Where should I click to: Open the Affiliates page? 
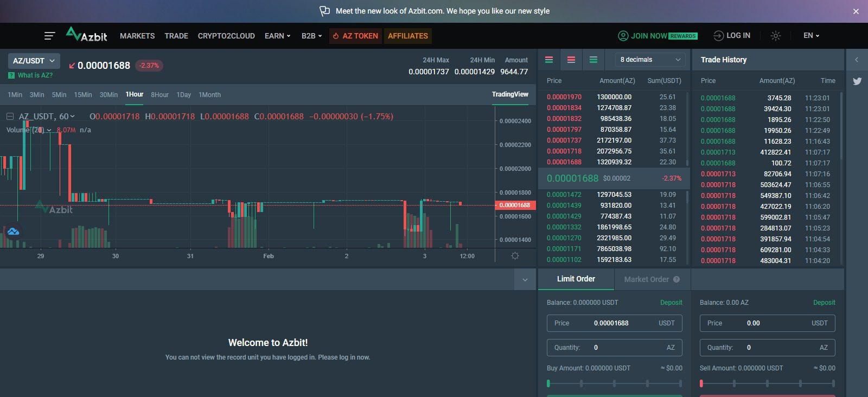point(408,36)
